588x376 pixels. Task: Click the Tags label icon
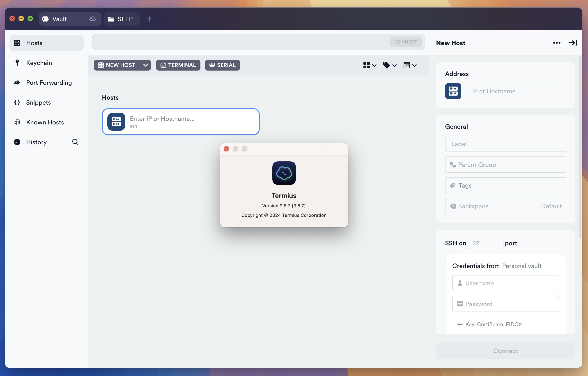coord(452,185)
